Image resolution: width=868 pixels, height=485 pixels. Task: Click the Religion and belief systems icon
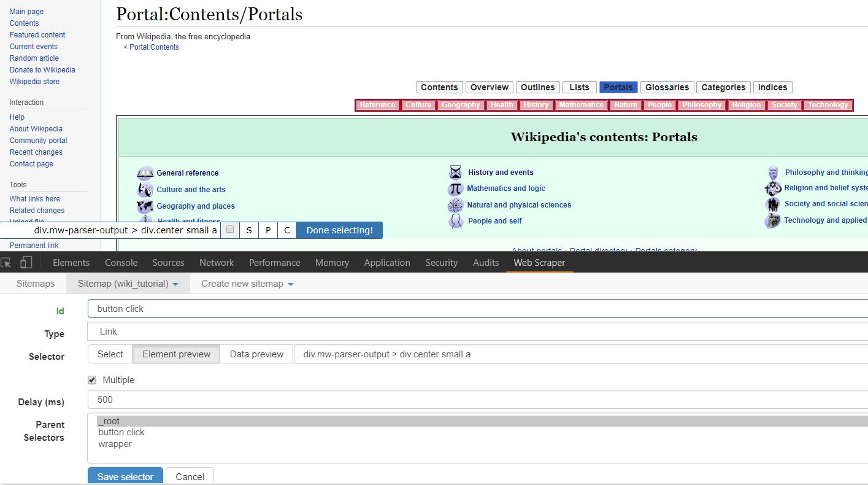[773, 188]
